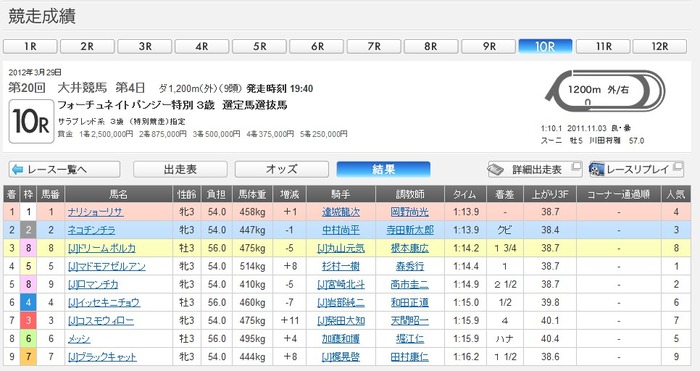The image size is (700, 371).
Task: Open trainer link 岡野尚光
Action: [x=409, y=212]
